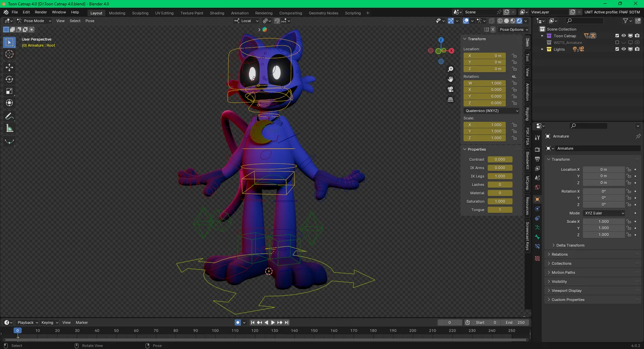
Task: Open the Bone properties tab icon
Action: (537, 237)
